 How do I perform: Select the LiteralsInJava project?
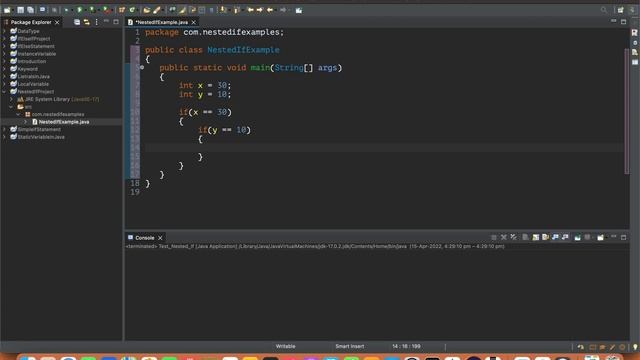pos(33,77)
